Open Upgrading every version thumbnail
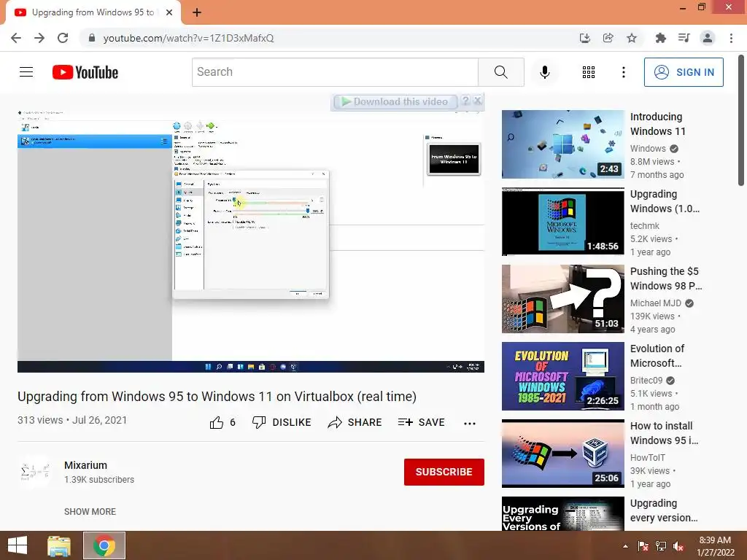 562,514
